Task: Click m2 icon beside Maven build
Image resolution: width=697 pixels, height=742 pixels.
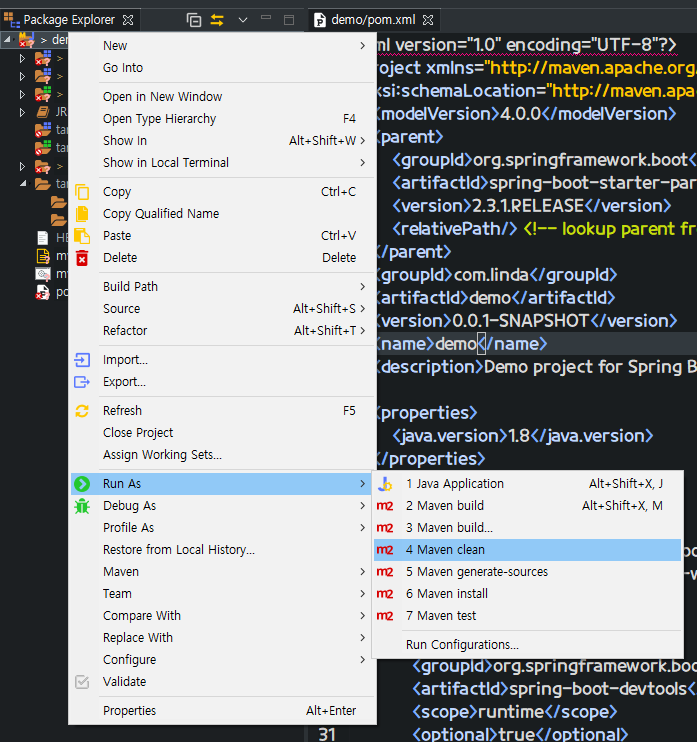Action: coord(385,506)
